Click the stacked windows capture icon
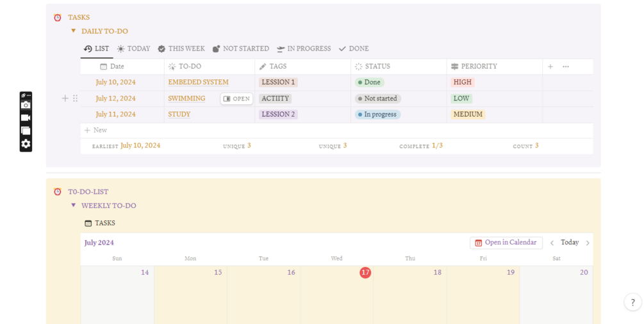The image size is (644, 324). [x=26, y=131]
